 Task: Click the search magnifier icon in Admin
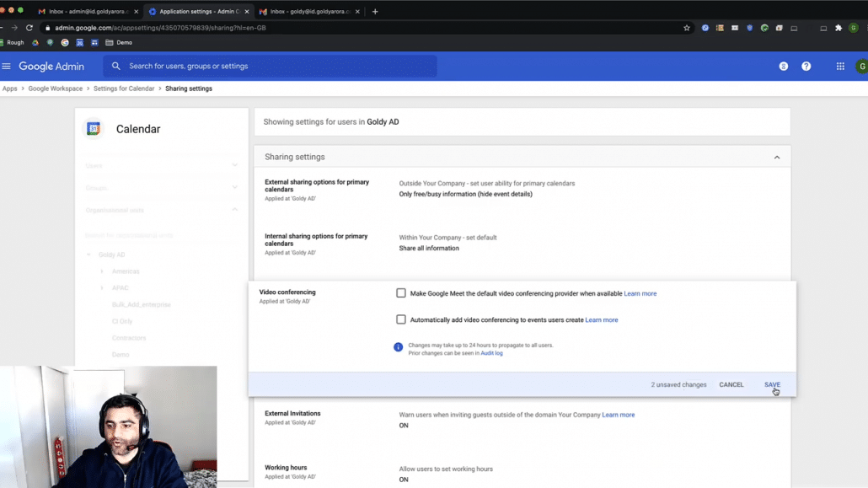click(x=115, y=66)
